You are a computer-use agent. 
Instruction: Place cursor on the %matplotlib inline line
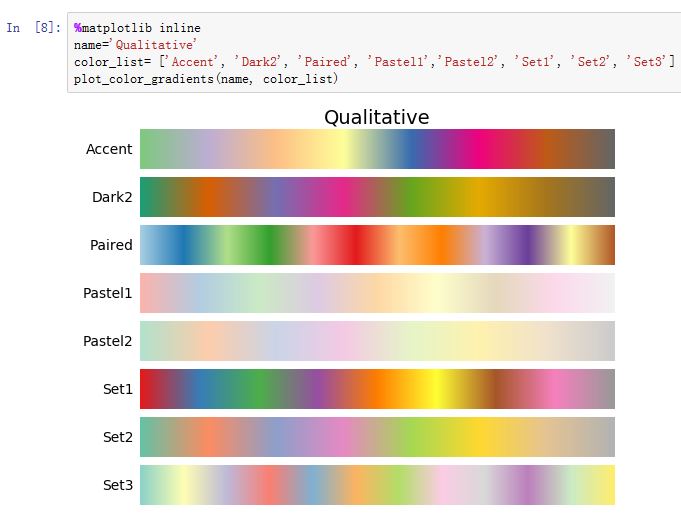click(137, 28)
